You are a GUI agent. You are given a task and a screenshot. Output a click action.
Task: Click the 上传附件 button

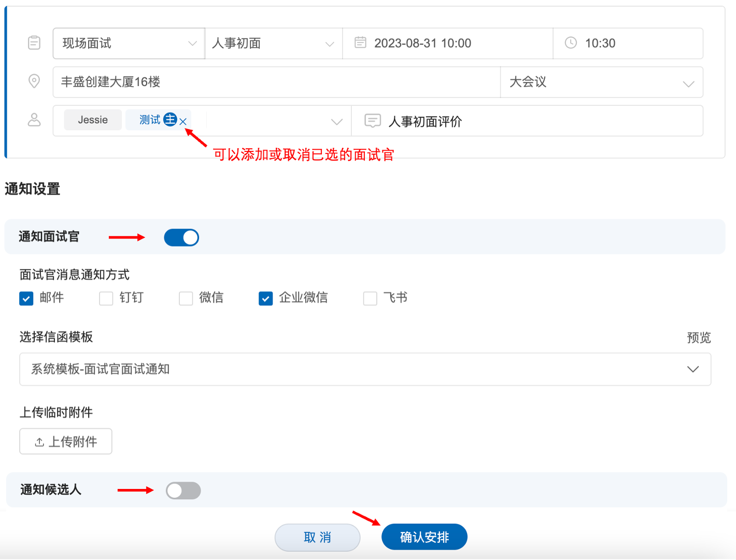coord(66,441)
